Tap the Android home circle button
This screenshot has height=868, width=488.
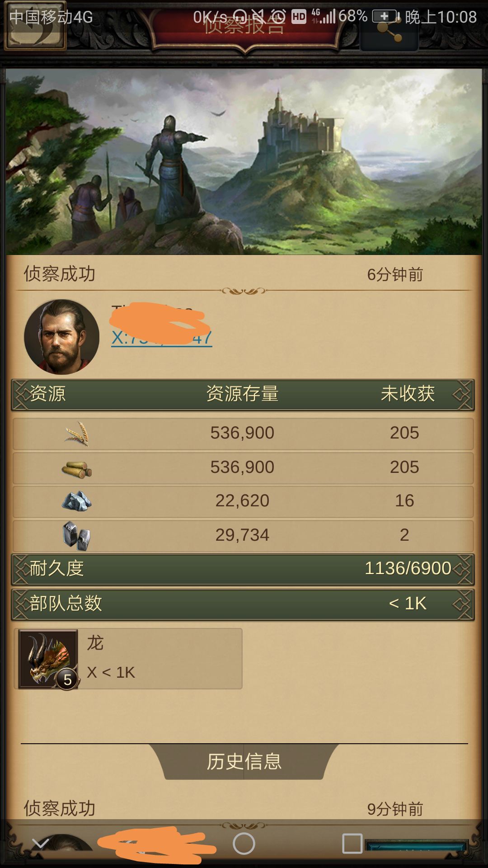pos(244,844)
